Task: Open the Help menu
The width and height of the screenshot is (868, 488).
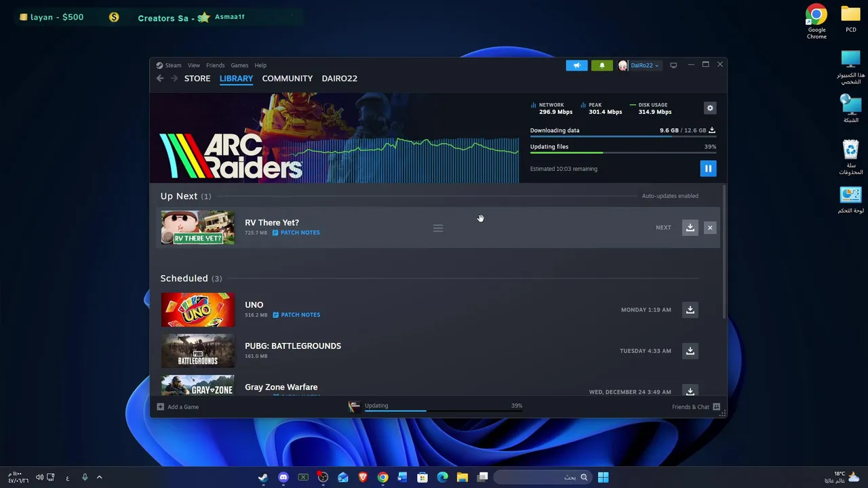Action: pos(260,65)
